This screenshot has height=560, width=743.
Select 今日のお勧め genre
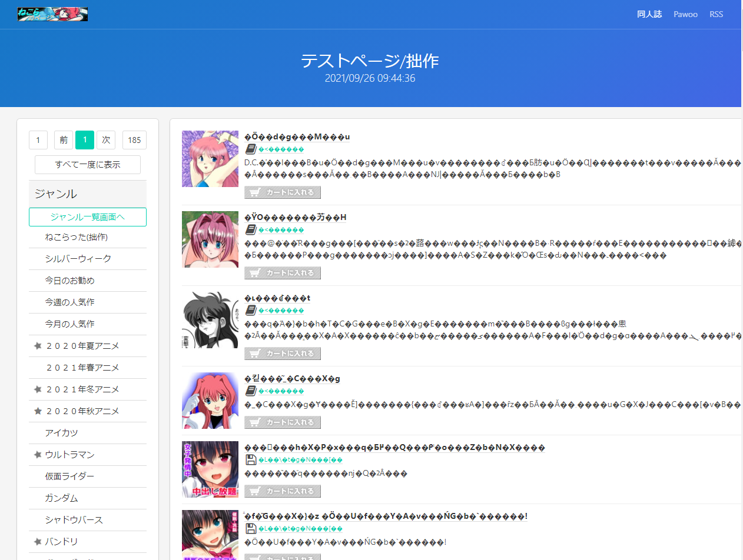[x=88, y=281]
